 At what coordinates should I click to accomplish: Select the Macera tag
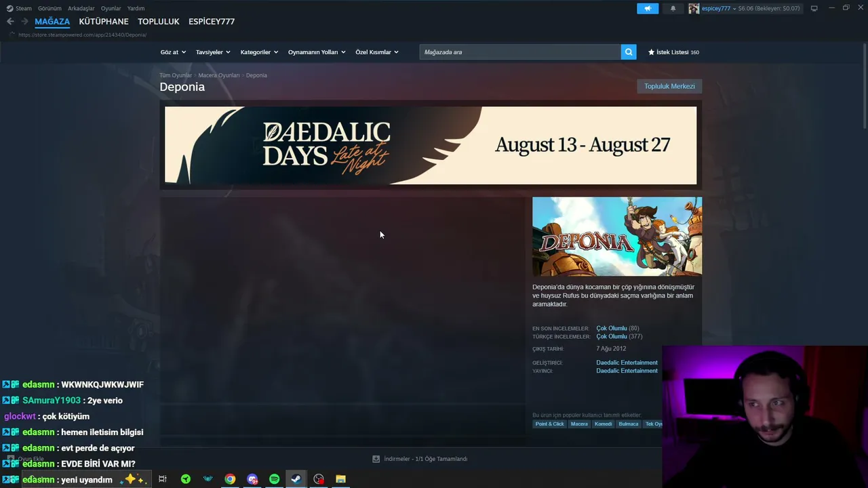[579, 424]
